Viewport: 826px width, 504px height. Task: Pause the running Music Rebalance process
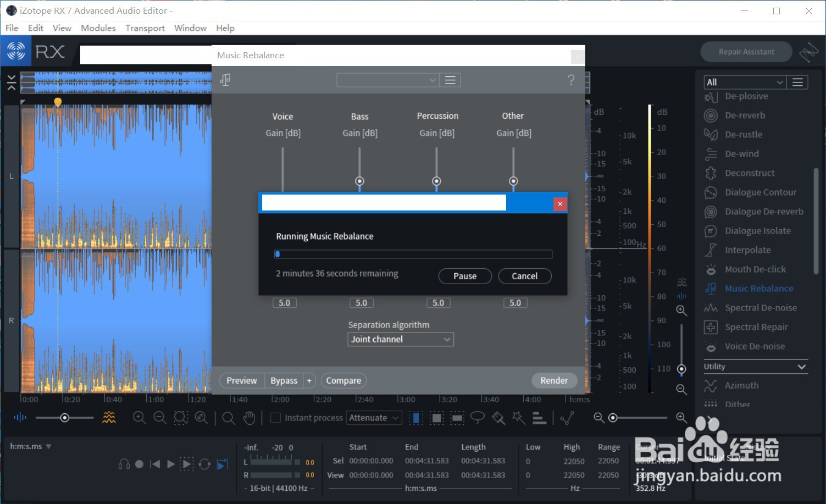(465, 276)
